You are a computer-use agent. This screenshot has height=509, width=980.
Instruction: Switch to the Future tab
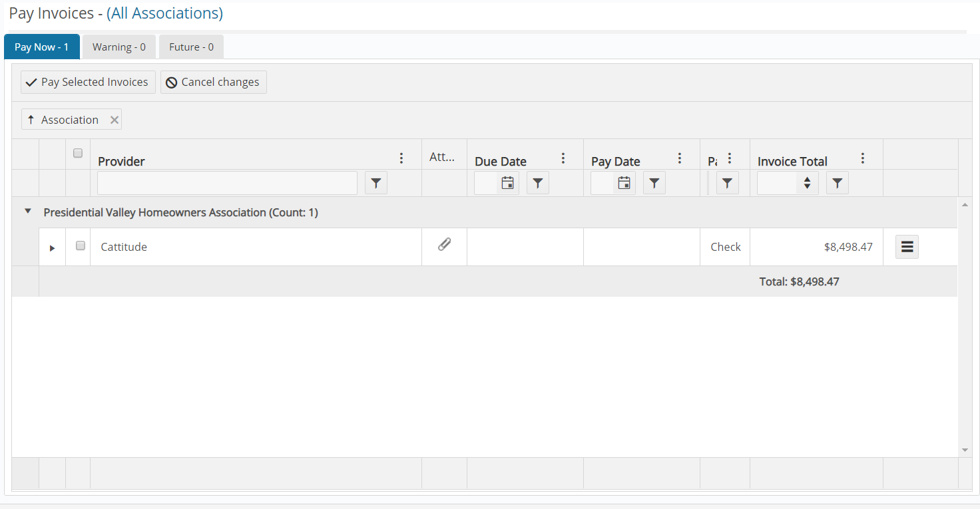pyautogui.click(x=191, y=47)
